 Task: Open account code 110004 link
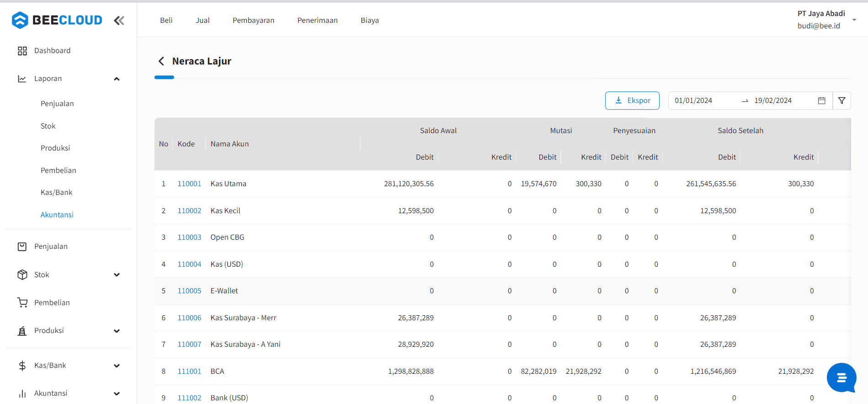click(x=189, y=264)
